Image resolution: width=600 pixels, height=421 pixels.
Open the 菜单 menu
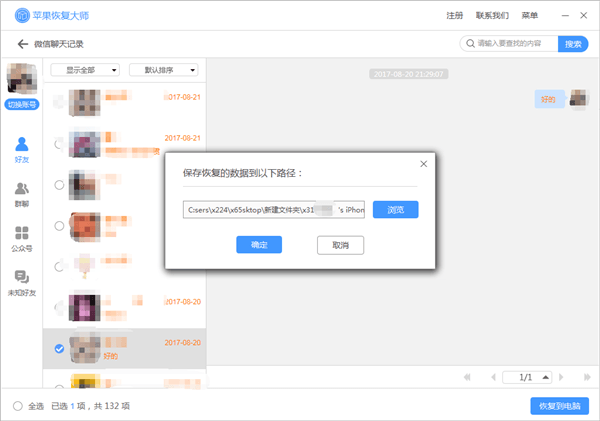point(530,16)
